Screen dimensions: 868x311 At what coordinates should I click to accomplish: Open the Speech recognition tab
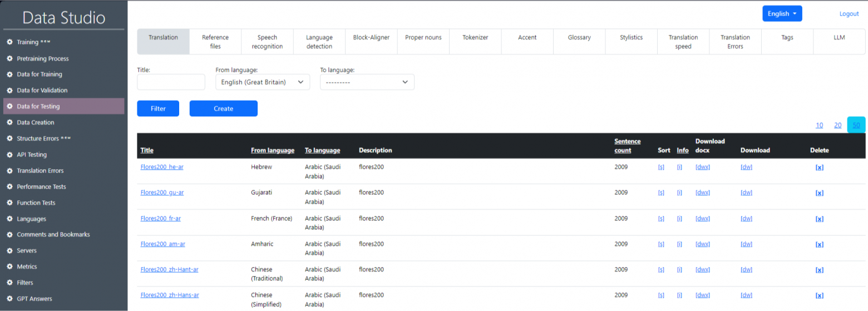click(x=267, y=42)
